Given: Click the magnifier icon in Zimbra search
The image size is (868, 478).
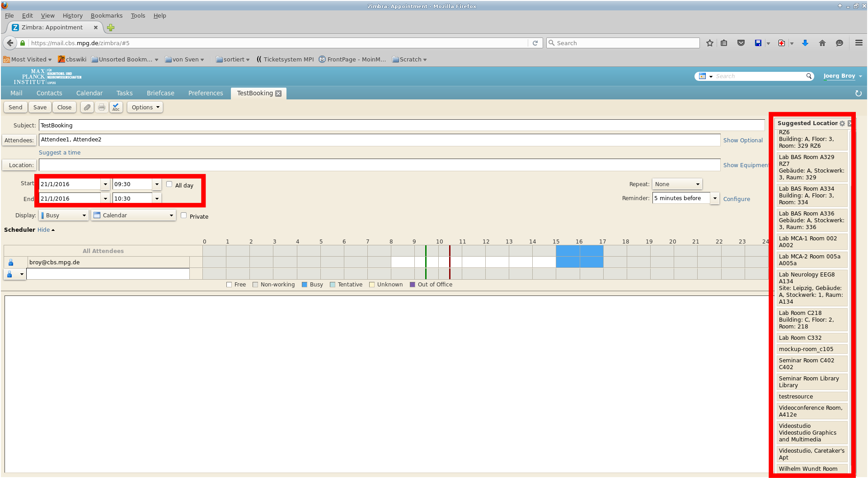Looking at the screenshot, I should (x=809, y=76).
